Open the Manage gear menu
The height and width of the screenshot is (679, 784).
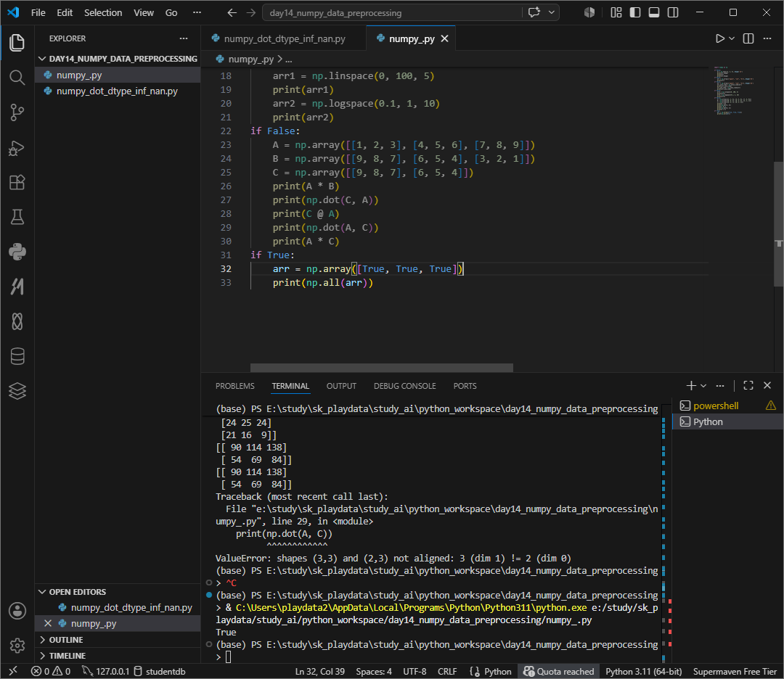pos(17,646)
